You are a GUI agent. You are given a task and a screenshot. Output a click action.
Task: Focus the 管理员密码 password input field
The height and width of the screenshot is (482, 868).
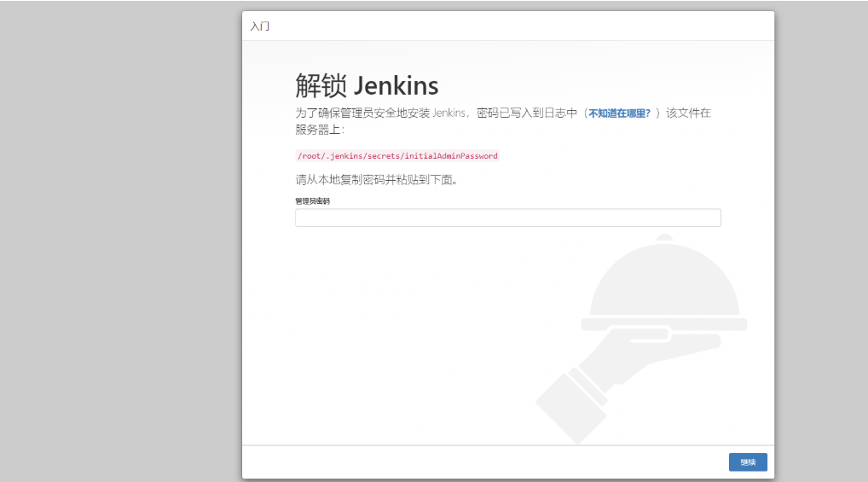(507, 218)
